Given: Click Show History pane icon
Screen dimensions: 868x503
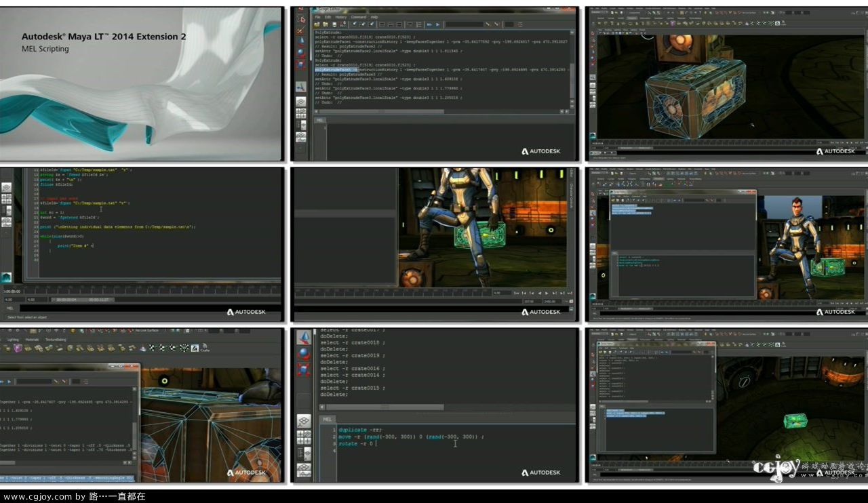Looking at the screenshot, I should (x=382, y=24).
